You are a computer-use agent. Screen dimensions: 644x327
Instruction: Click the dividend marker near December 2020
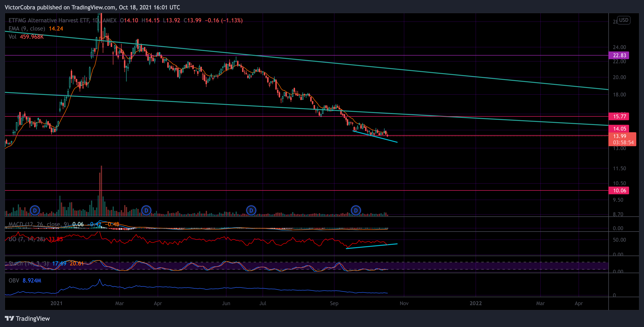coord(35,211)
